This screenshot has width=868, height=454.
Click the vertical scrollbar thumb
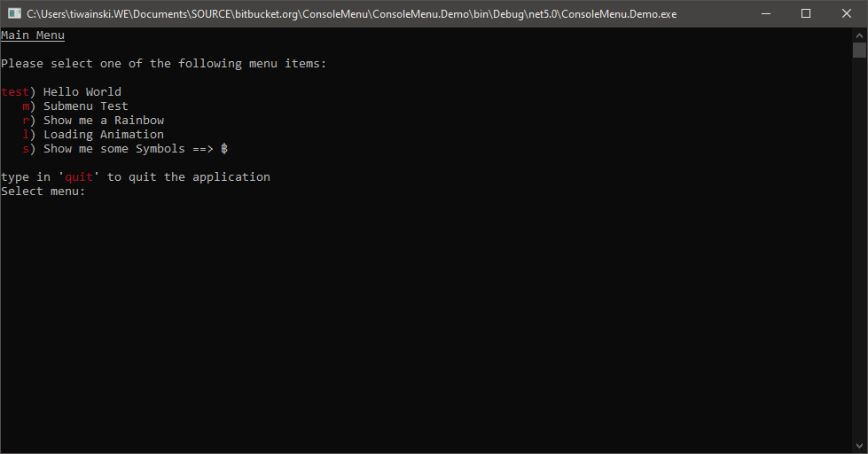pos(859,50)
